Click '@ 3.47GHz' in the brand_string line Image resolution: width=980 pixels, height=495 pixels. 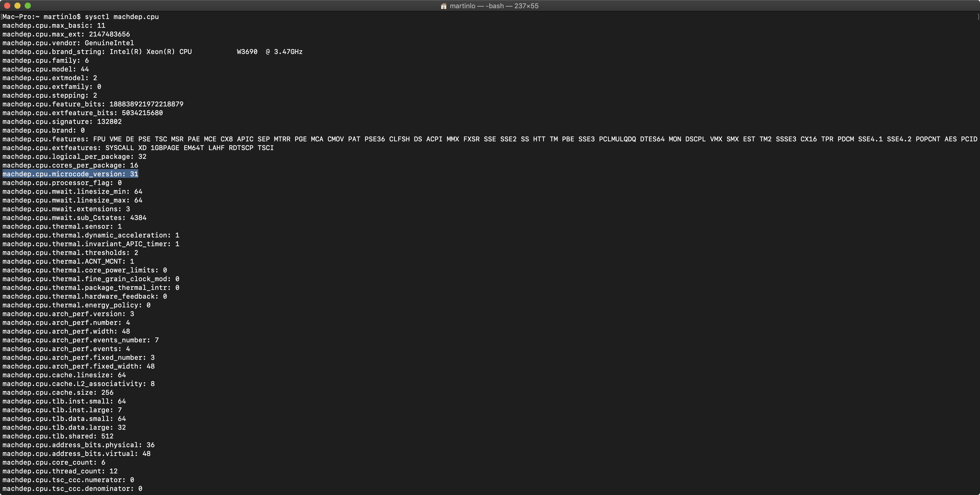click(x=284, y=52)
